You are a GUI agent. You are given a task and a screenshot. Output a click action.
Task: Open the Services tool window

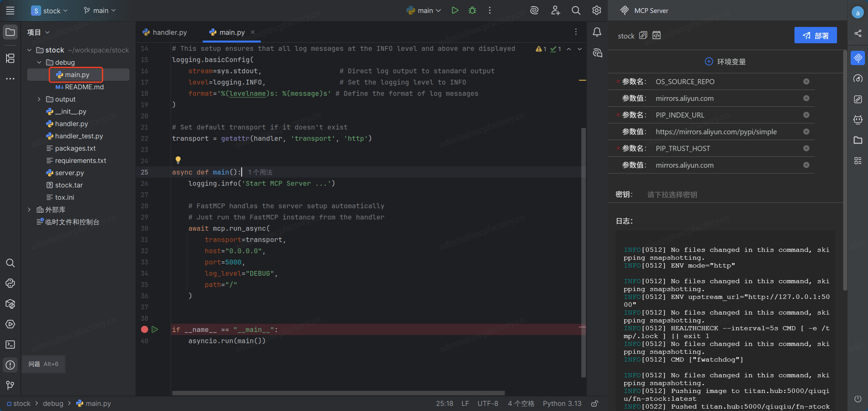pos(10,324)
